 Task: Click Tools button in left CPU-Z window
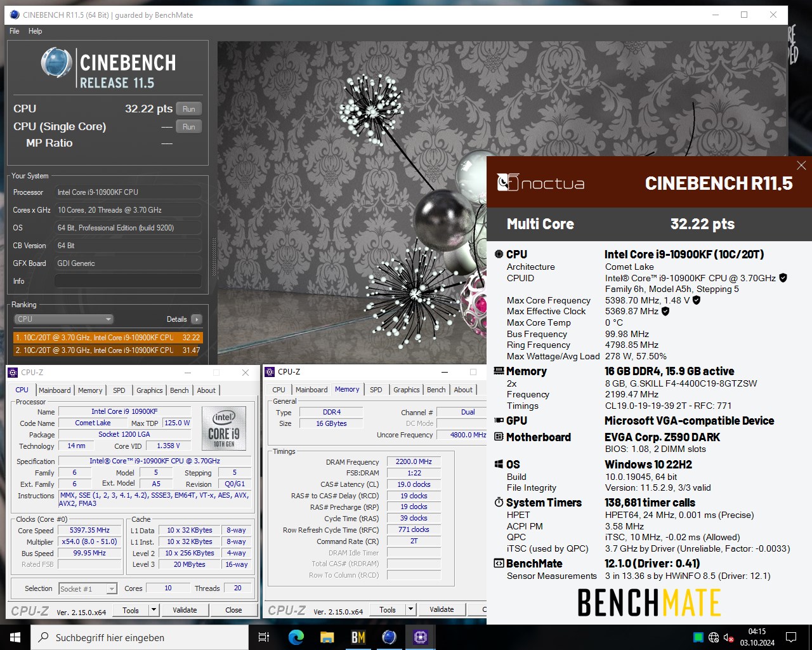(x=131, y=610)
